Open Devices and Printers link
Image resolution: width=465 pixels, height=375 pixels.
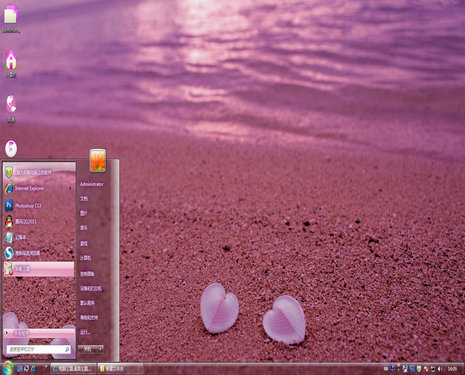point(91,288)
